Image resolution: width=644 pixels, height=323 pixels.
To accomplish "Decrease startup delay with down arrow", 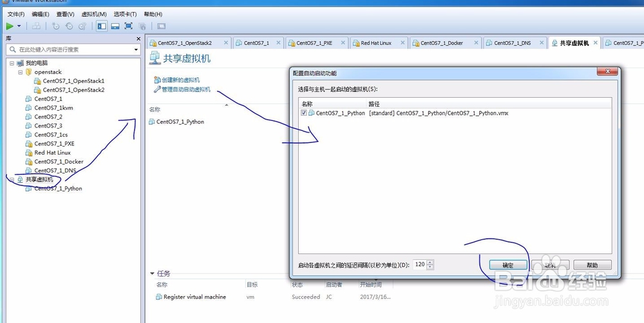I will point(430,267).
